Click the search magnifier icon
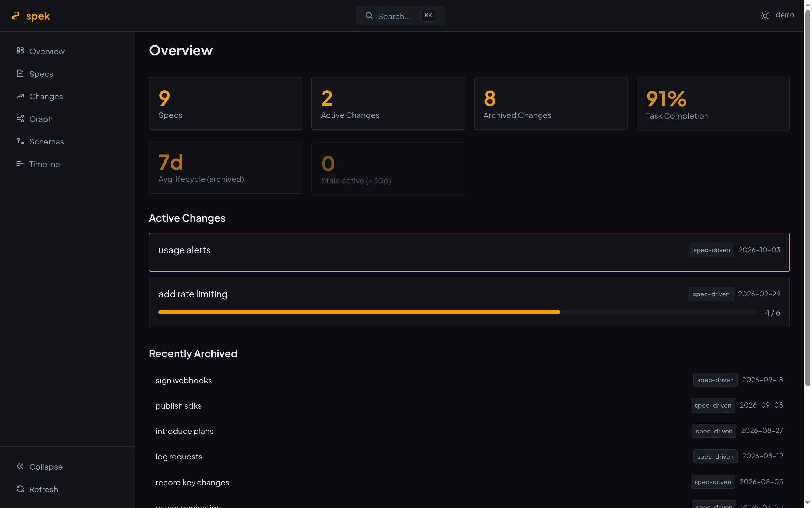 pyautogui.click(x=369, y=16)
